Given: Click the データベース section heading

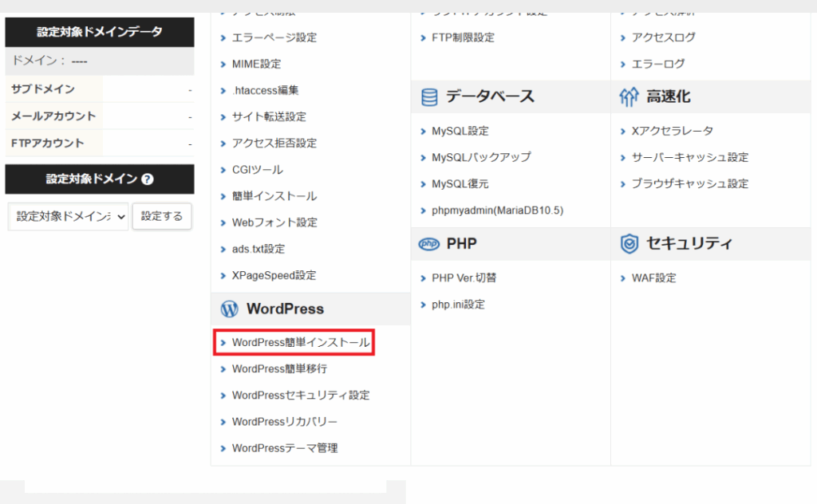Looking at the screenshot, I should [x=491, y=96].
